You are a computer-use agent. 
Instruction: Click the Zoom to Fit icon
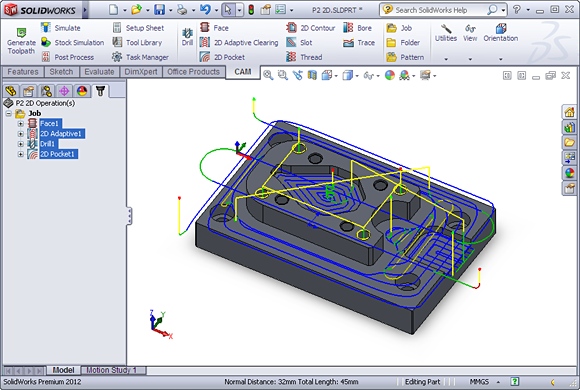click(x=268, y=75)
